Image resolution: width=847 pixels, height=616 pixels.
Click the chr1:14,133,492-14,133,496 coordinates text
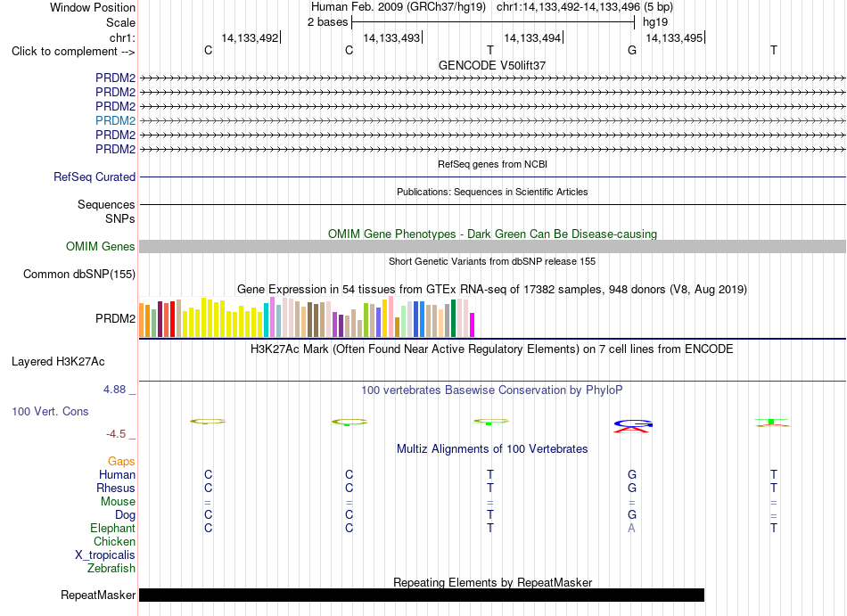[568, 7]
